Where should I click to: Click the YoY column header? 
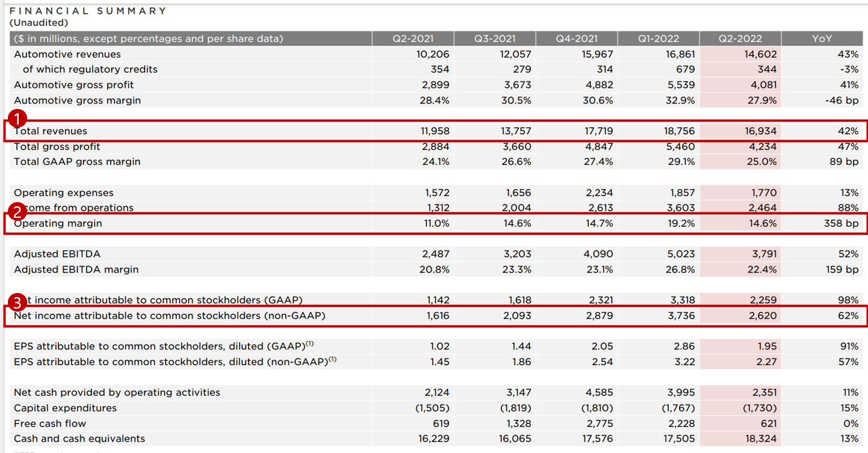[822, 39]
